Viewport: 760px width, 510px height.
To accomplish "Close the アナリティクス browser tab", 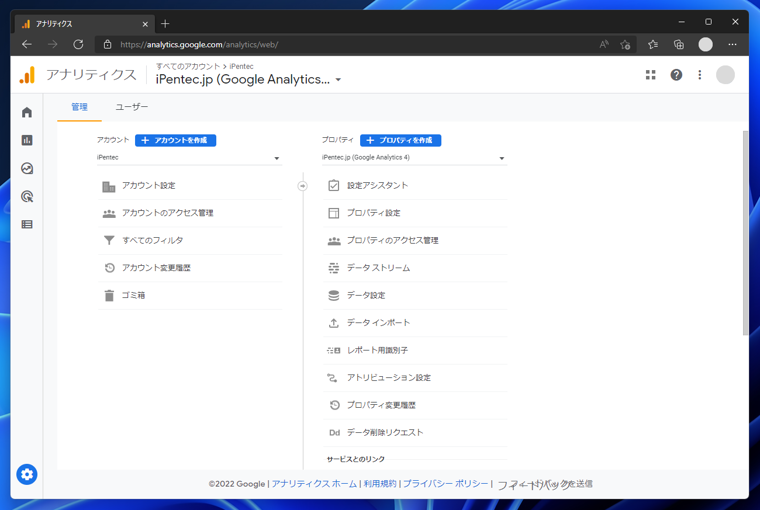I will (145, 24).
